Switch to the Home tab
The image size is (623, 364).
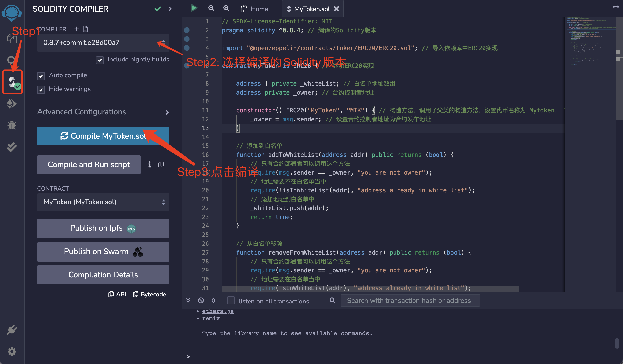click(254, 9)
